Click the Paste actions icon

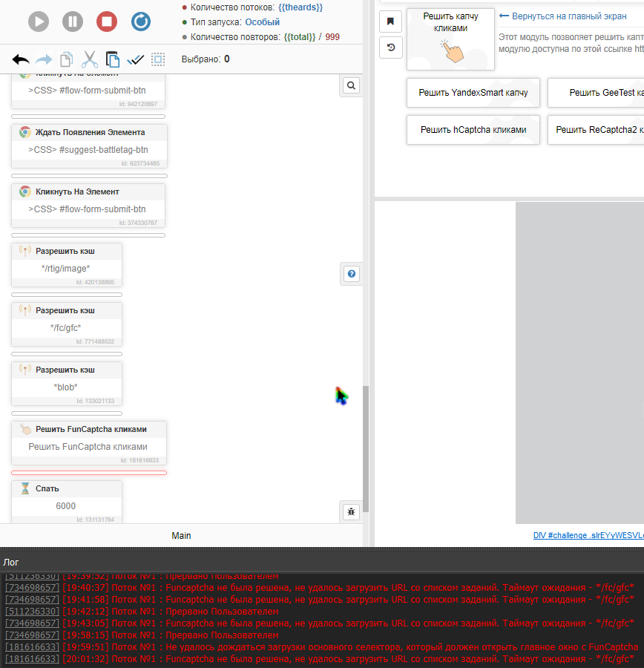[113, 59]
